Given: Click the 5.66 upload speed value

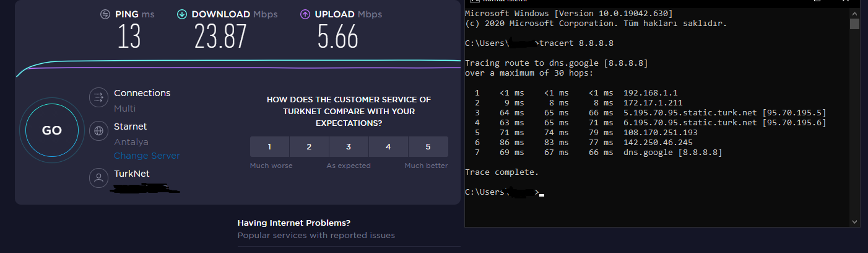Looking at the screenshot, I should [338, 37].
